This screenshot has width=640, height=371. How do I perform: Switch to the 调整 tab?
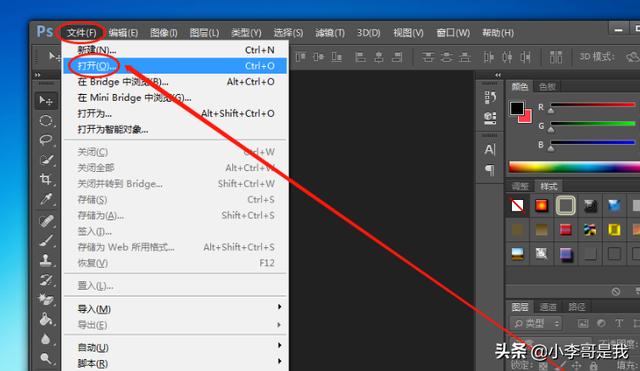pos(520,187)
